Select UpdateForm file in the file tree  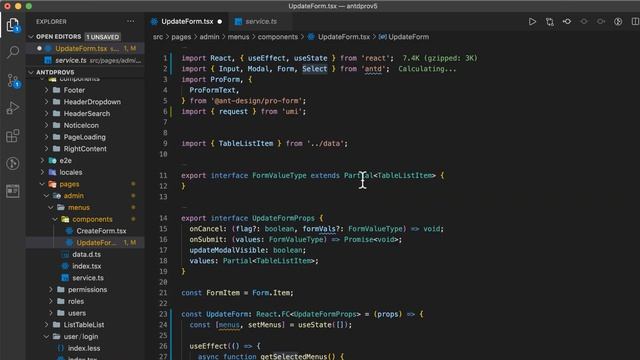96,243
